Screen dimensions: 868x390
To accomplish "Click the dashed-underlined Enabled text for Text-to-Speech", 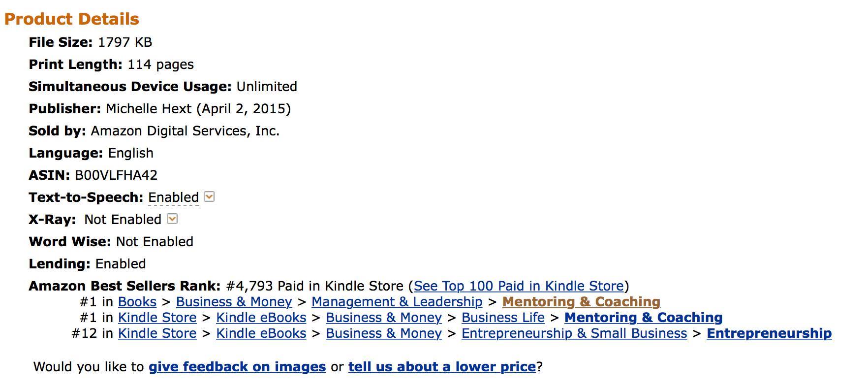I will pos(173,197).
